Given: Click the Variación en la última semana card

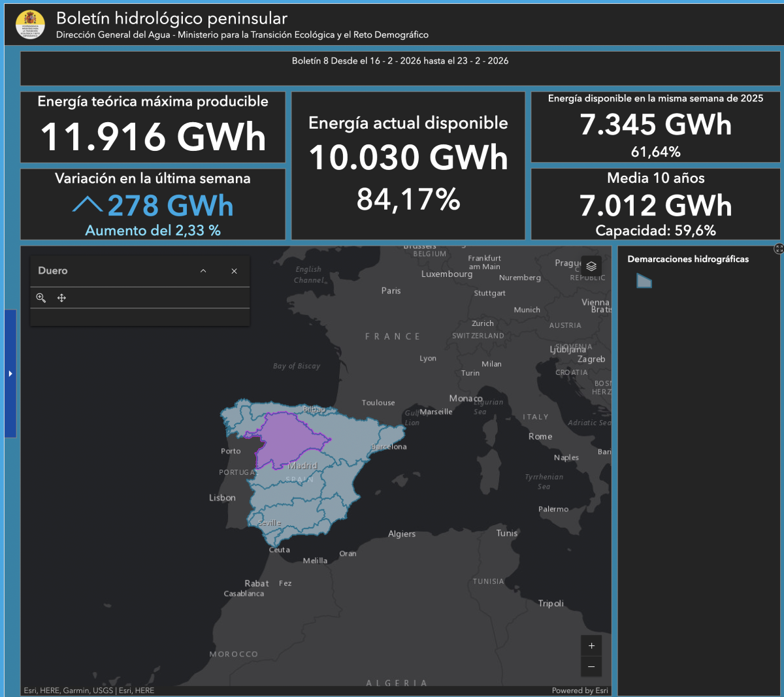Looking at the screenshot, I should coord(153,204).
